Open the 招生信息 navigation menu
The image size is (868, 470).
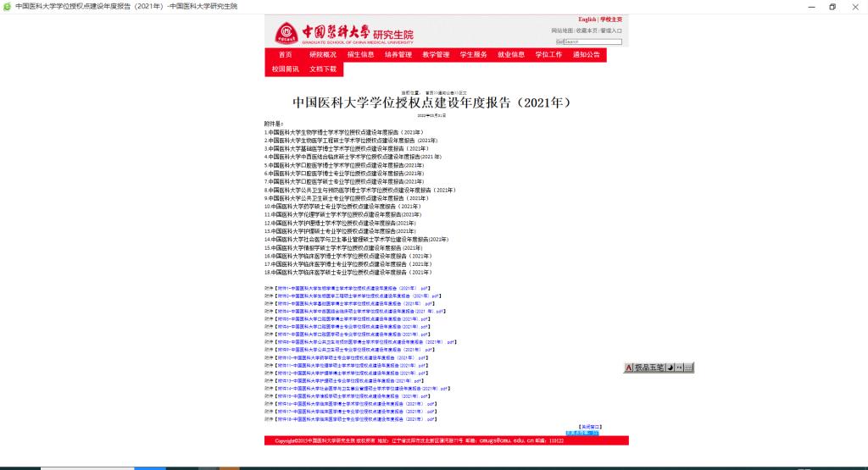click(x=360, y=55)
